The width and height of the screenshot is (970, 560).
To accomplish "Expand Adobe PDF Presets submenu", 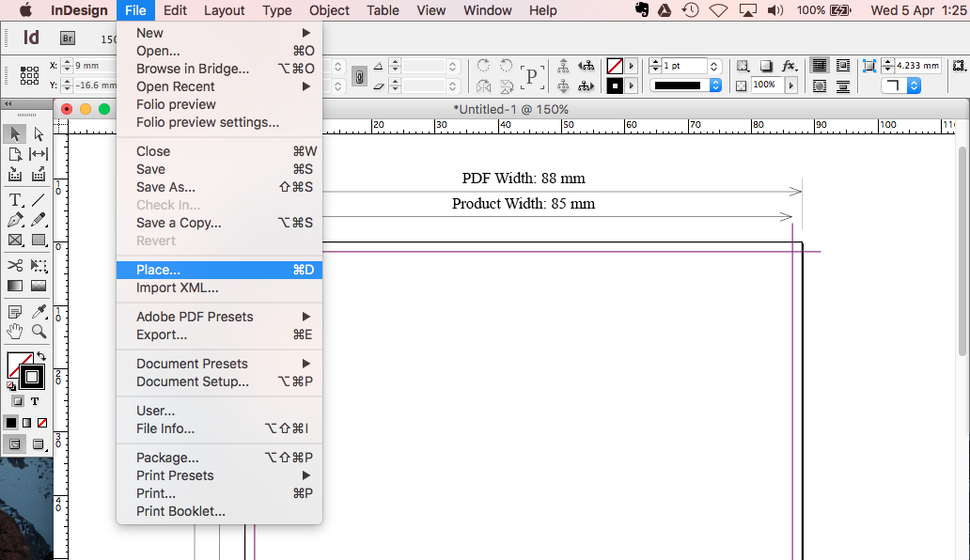I will point(306,317).
